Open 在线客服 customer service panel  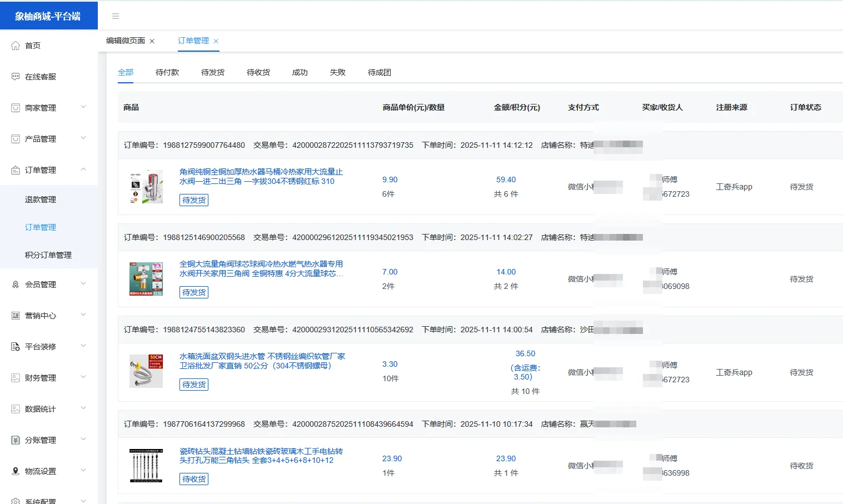16,76
